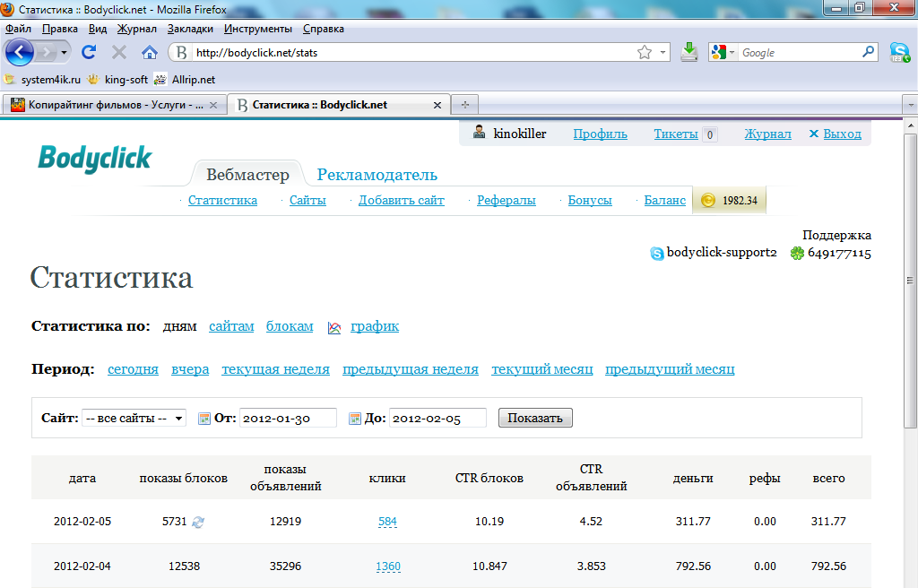Open the Allrip.net bookmark
Screen dimensions: 918x588
point(185,80)
